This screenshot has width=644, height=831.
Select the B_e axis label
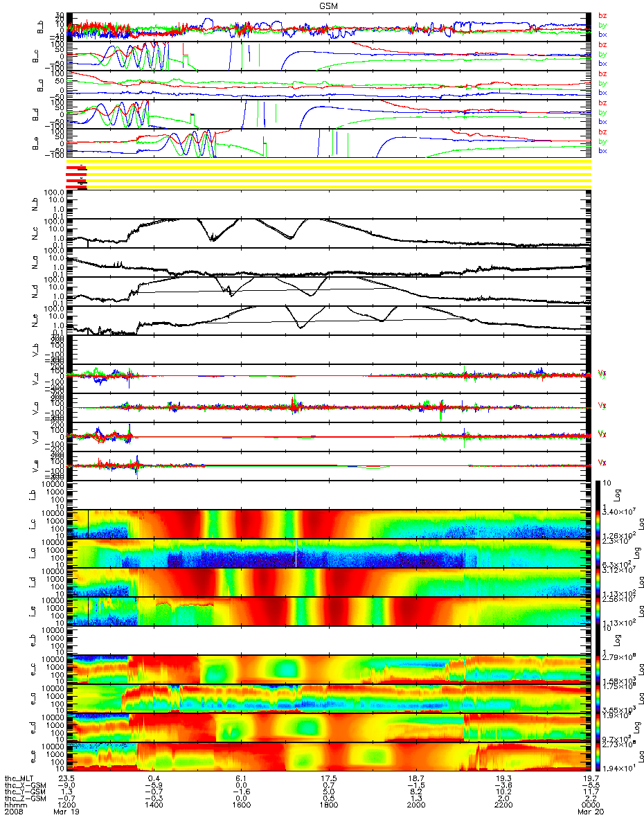[x=35, y=143]
